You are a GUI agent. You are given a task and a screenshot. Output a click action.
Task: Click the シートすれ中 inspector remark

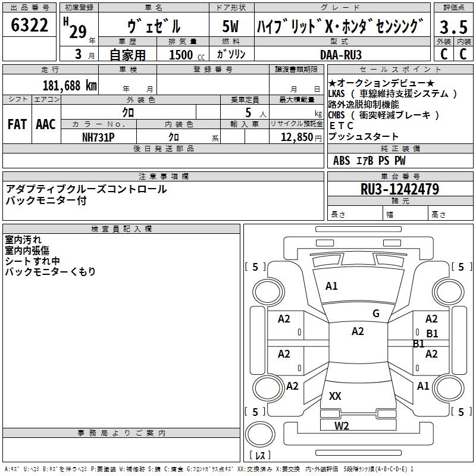click(x=32, y=261)
